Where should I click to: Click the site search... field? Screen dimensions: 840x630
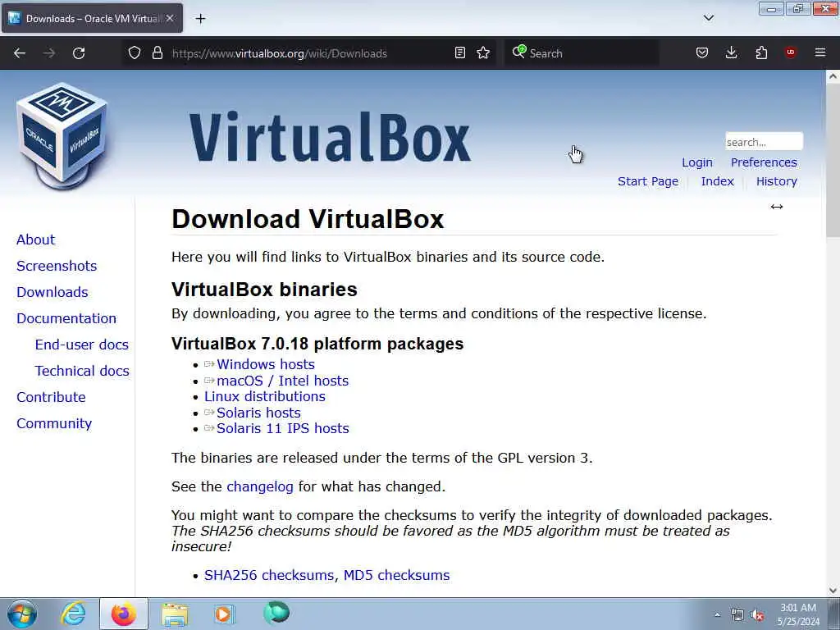tap(764, 142)
